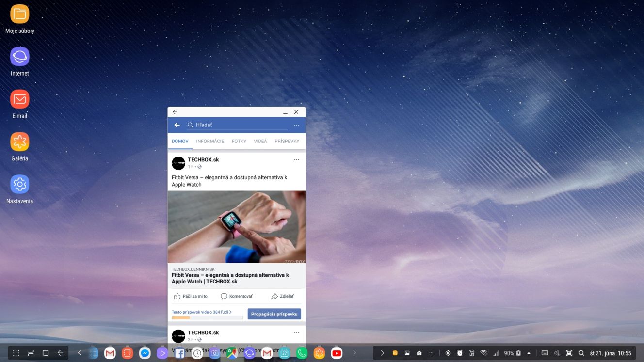Open the search magnifier in system tray
644x362 pixels.
click(x=581, y=353)
